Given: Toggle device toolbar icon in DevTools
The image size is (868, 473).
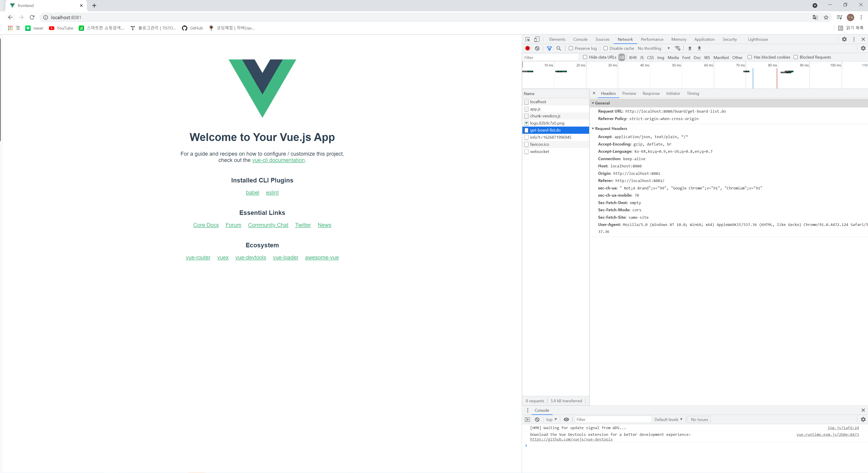Looking at the screenshot, I should (x=537, y=39).
